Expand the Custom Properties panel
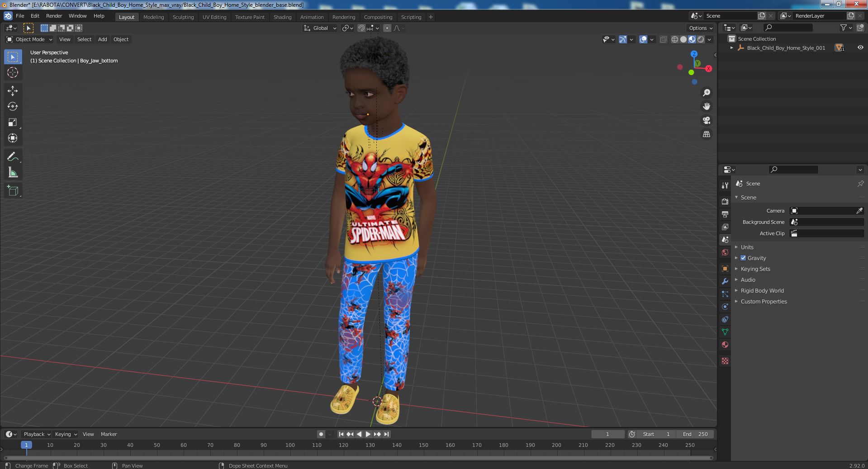 coord(764,301)
